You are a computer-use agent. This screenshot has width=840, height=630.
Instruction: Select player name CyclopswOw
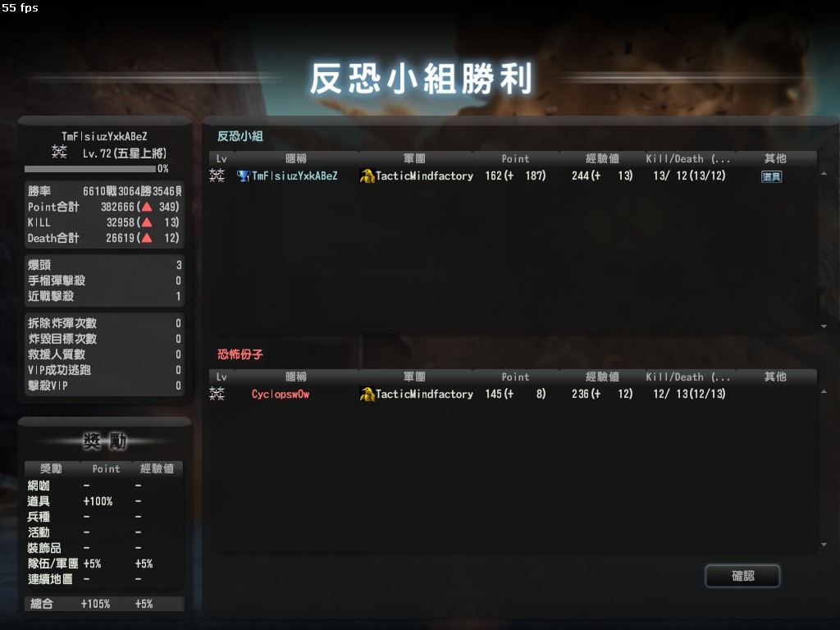coord(281,395)
